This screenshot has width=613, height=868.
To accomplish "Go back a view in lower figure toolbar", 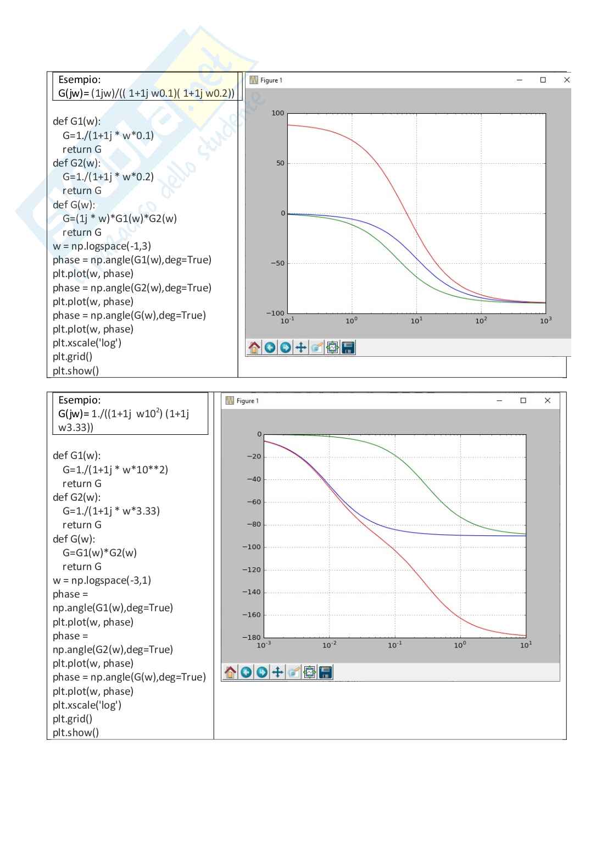I will [x=246, y=672].
